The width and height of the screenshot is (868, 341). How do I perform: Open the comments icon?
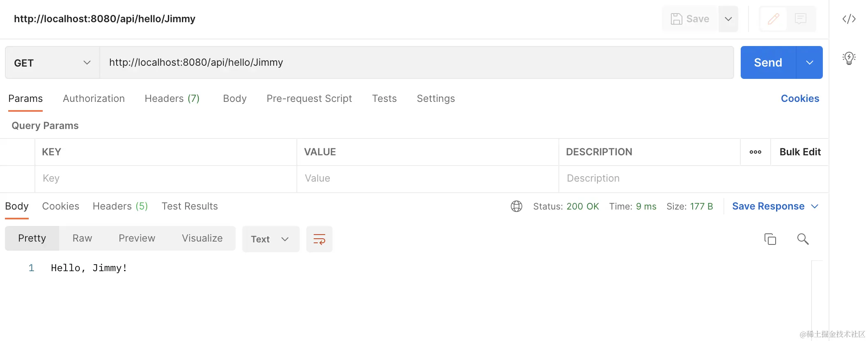click(x=800, y=19)
